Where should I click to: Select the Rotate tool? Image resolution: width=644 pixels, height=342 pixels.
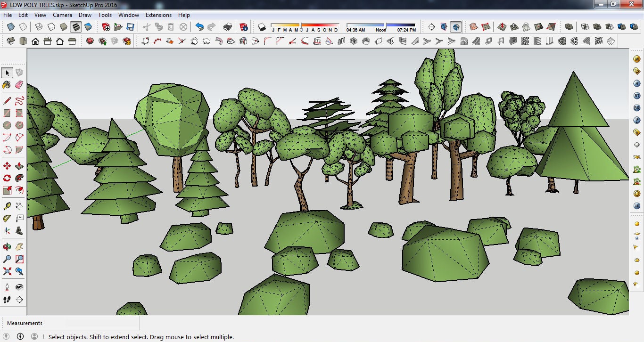click(7, 178)
